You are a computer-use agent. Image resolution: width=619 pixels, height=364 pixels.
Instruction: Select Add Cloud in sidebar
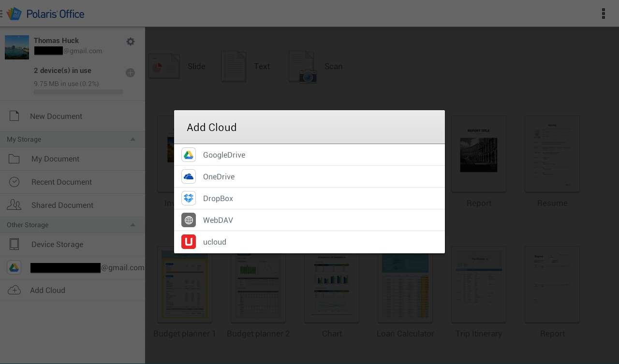[73, 291]
